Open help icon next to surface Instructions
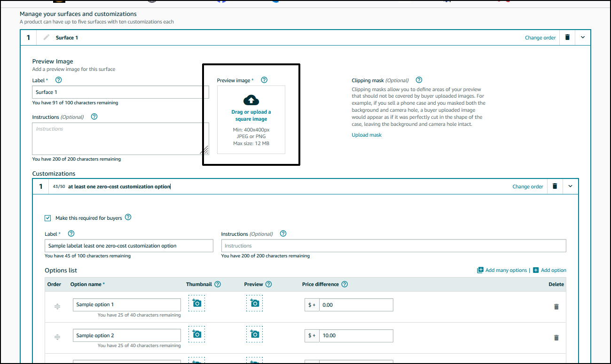The height and width of the screenshot is (364, 611). (94, 117)
